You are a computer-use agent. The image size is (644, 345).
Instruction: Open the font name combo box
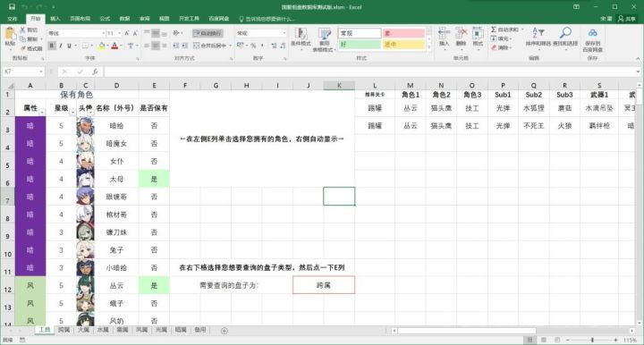click(76, 33)
